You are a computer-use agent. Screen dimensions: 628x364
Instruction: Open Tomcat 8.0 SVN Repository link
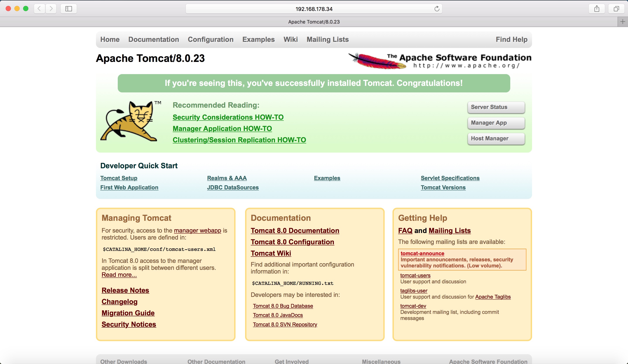[285, 324]
